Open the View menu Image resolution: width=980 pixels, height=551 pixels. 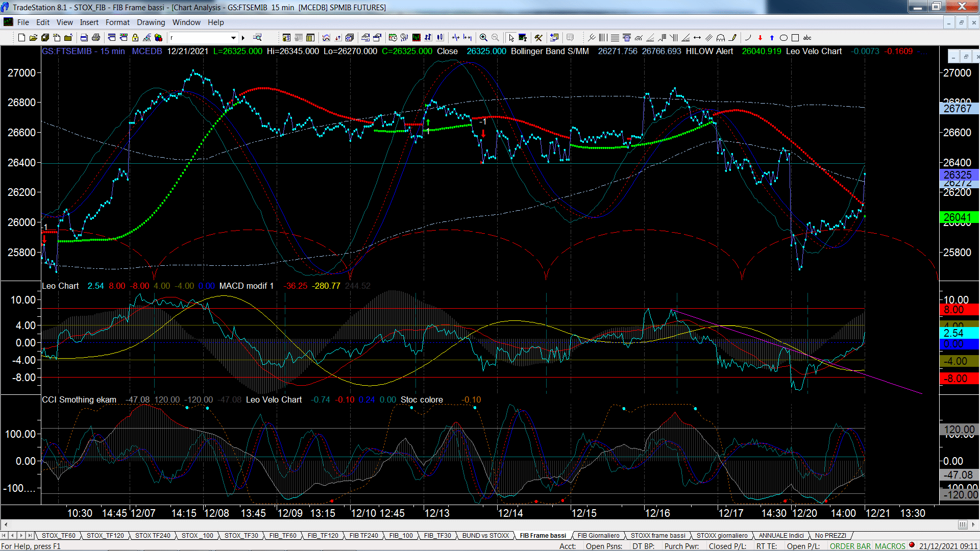pyautogui.click(x=65, y=22)
